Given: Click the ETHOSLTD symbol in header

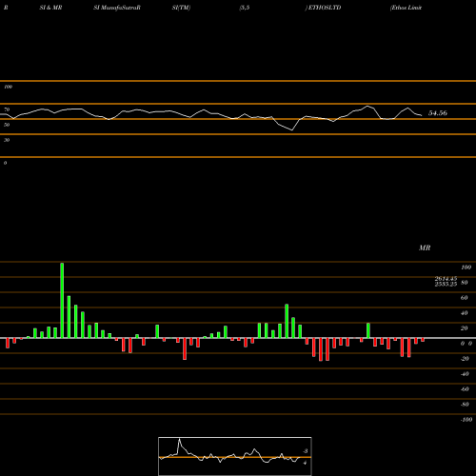Looking at the screenshot, I should [325, 8].
